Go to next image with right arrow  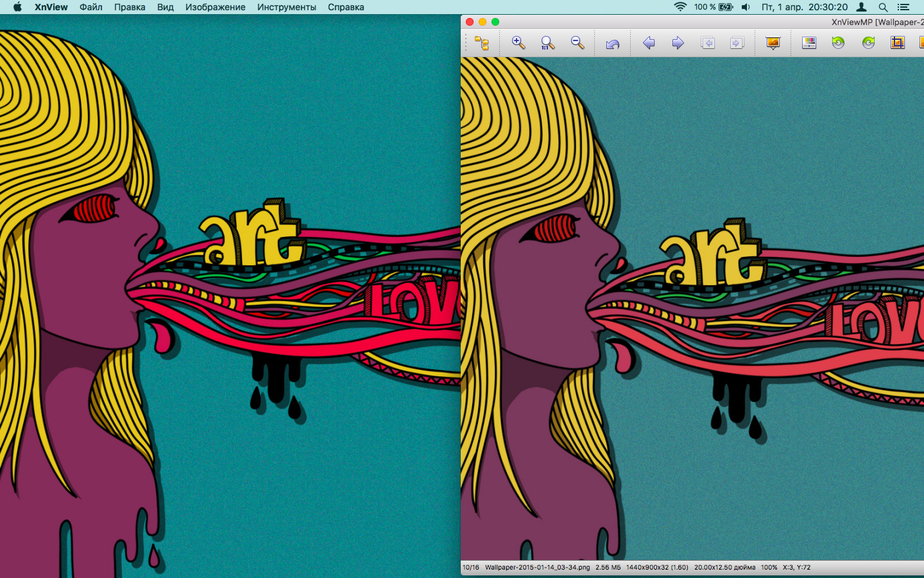click(x=678, y=43)
